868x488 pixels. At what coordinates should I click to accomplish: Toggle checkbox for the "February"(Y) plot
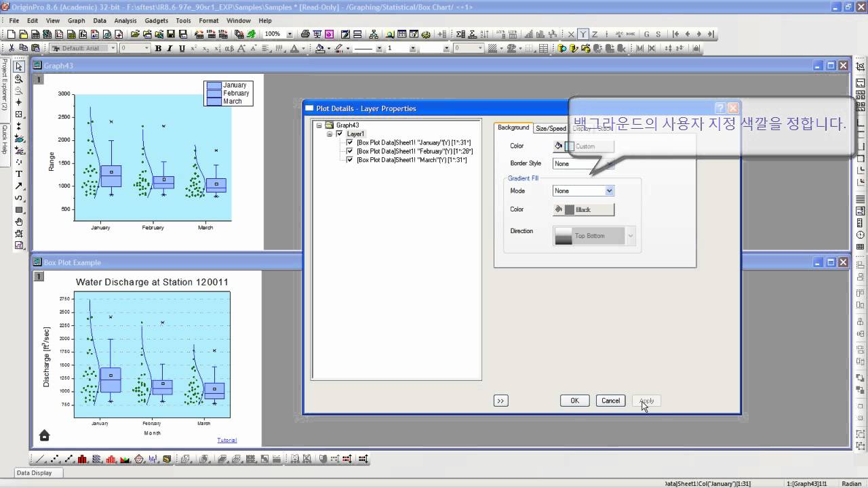(350, 151)
